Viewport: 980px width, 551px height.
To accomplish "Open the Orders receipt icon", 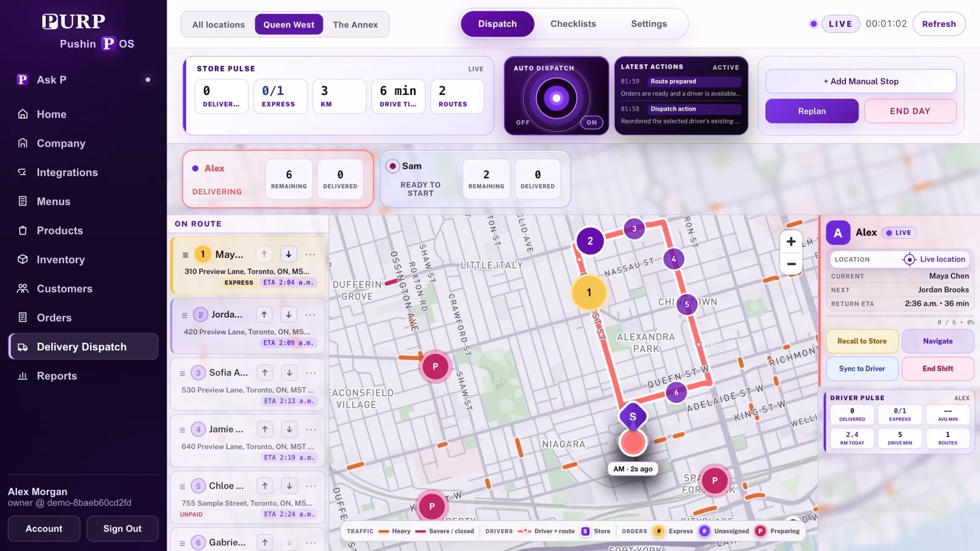I will point(23,317).
